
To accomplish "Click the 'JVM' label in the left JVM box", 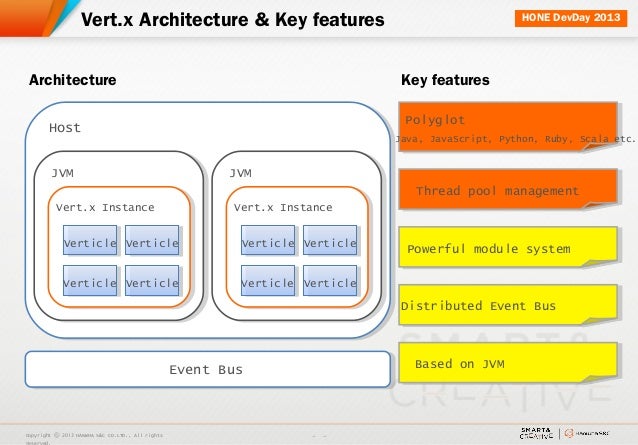I will (62, 173).
